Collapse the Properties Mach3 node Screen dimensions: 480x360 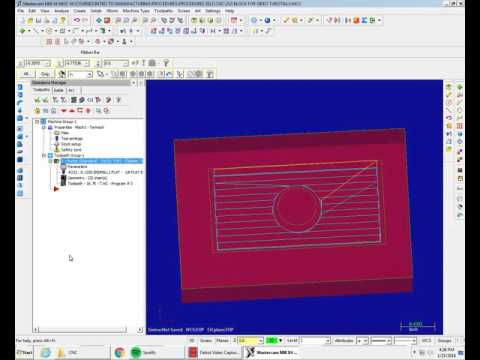pos(44,127)
